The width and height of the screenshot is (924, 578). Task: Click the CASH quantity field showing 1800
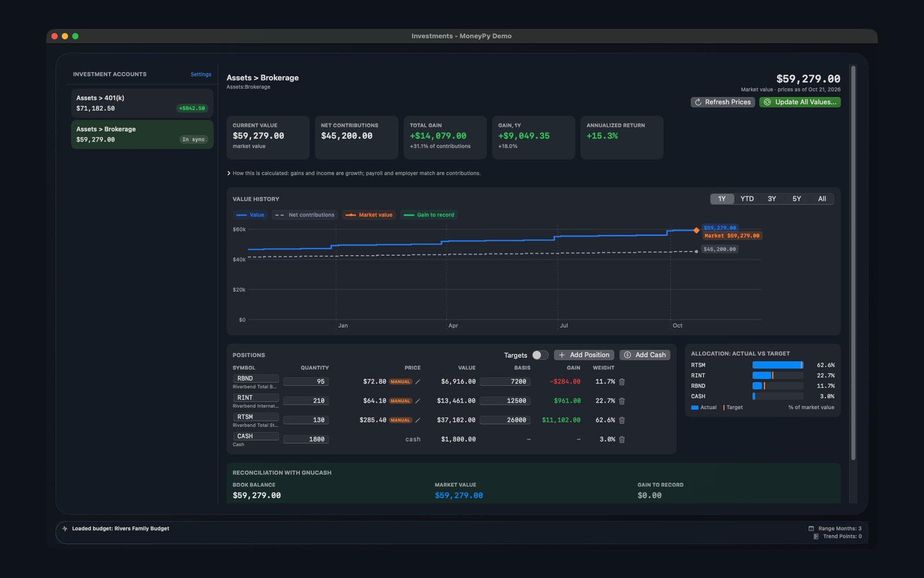tap(306, 439)
